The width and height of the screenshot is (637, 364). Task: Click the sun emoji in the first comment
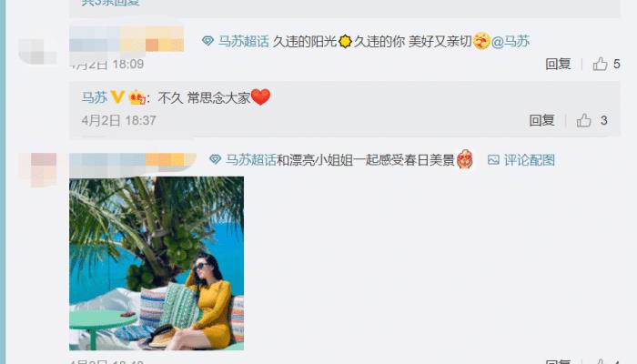coord(345,42)
